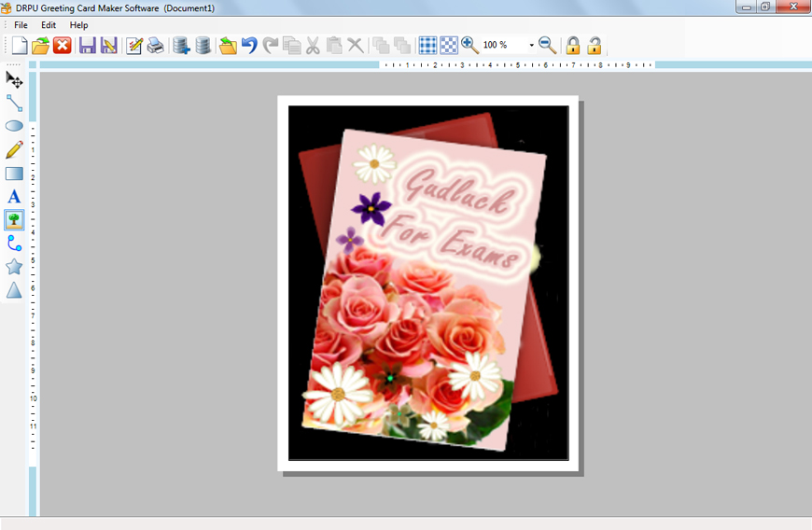Click the Save As icon
Screen dimensions: 812x530
pyautogui.click(x=109, y=46)
